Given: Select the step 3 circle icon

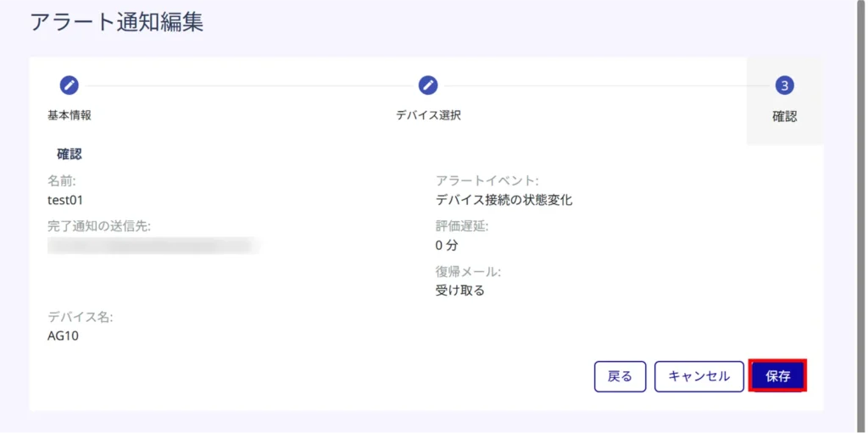Looking at the screenshot, I should coord(784,85).
